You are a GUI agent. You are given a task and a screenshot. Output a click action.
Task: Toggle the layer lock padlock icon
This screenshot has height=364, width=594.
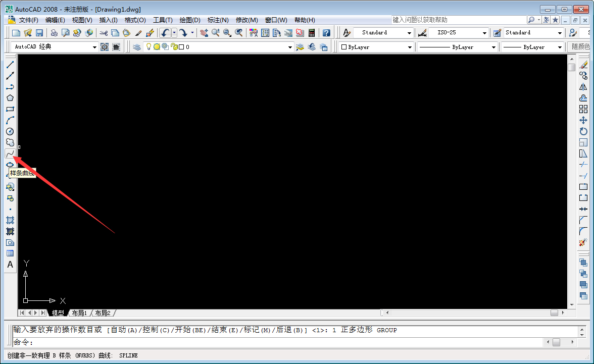[x=174, y=46]
